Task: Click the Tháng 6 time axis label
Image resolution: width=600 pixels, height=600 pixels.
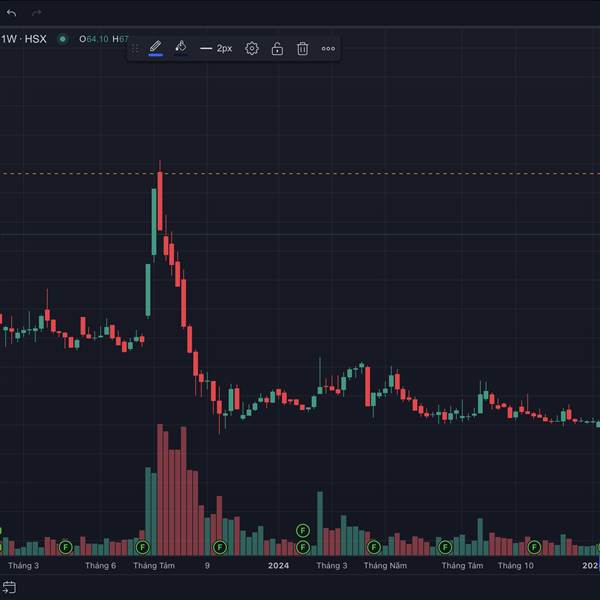Action: (100, 566)
